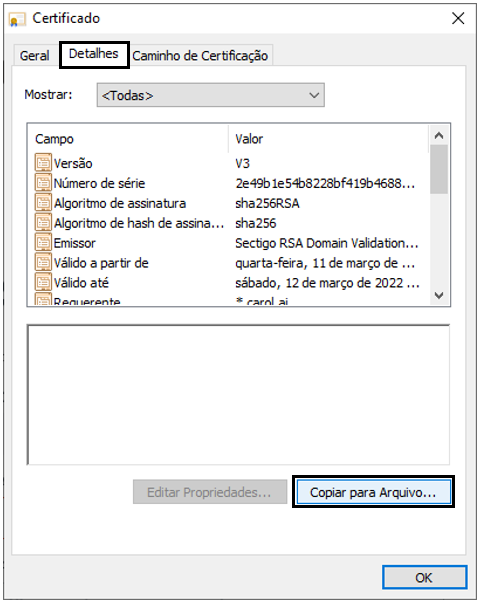
Task: Click the list scrollbar up arrow
Action: point(439,136)
